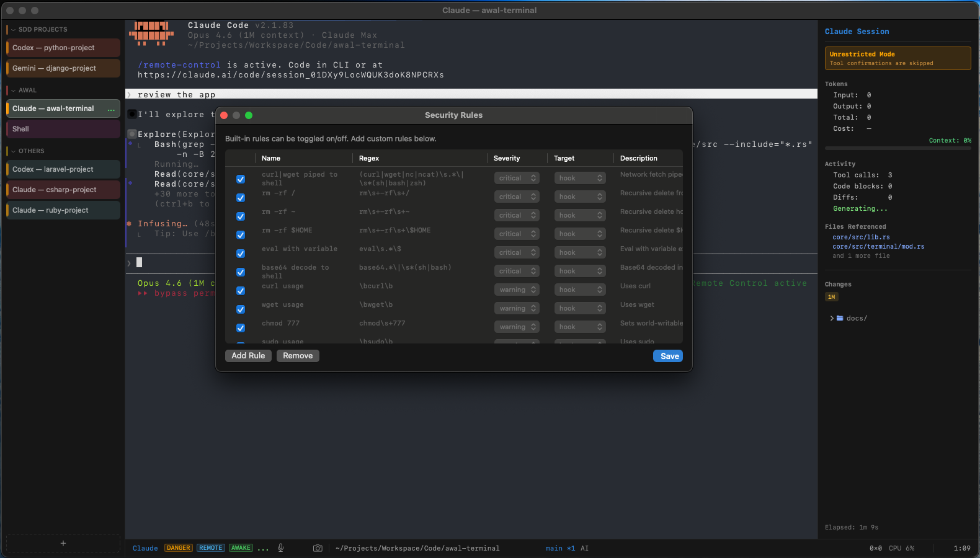Viewport: 980px width, 558px height.
Task: Open severity dropdown for chmod 777 rule
Action: (517, 327)
